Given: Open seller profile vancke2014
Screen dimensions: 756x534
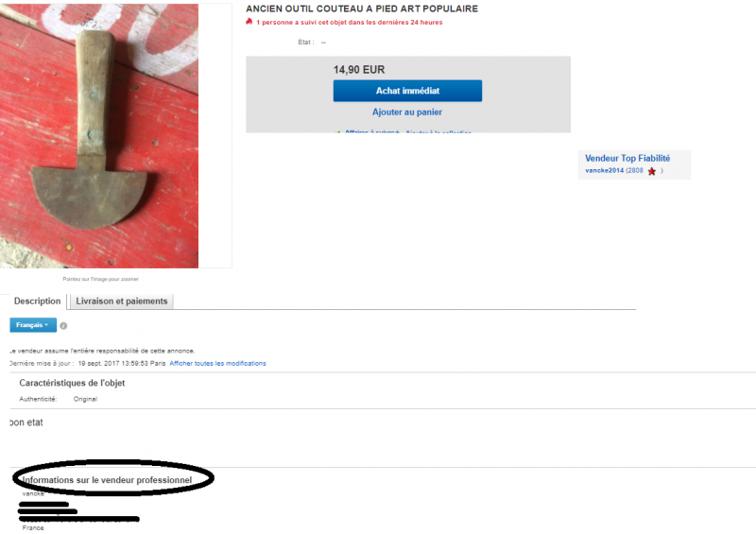Looking at the screenshot, I should 604,170.
